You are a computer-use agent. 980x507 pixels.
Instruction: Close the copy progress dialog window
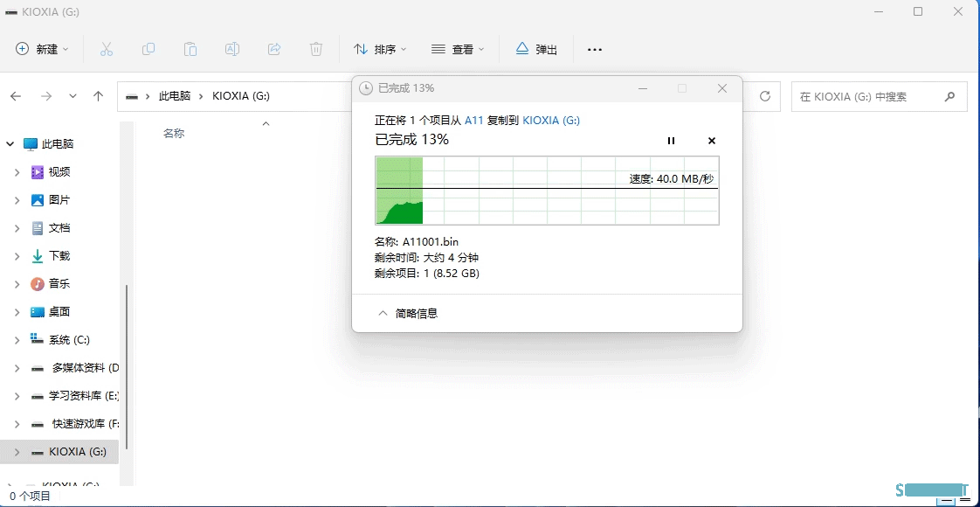tap(721, 88)
